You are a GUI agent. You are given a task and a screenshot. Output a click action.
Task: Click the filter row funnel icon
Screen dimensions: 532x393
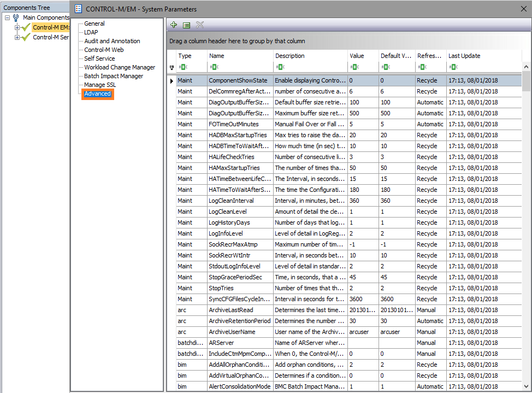click(172, 67)
